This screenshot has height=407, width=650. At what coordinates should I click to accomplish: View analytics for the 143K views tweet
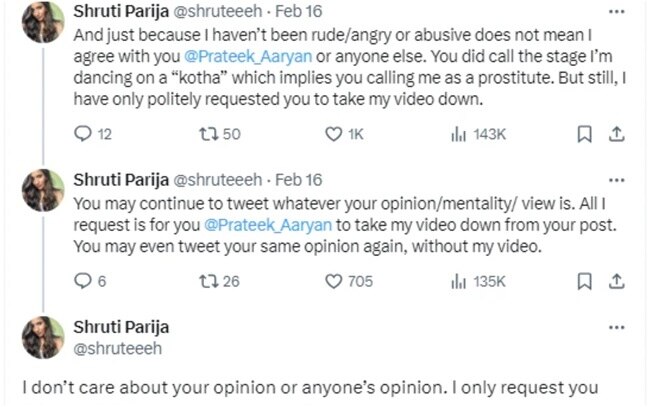click(x=462, y=133)
